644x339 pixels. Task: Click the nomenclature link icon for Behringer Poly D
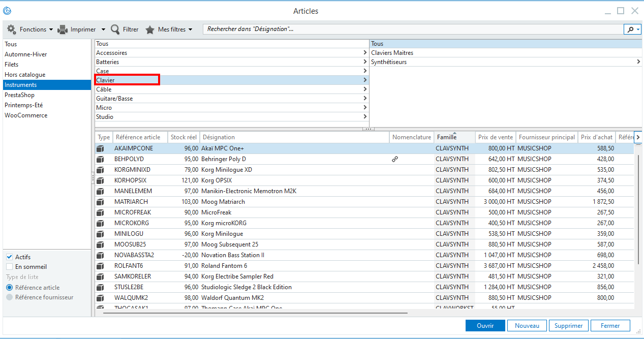pos(395,159)
